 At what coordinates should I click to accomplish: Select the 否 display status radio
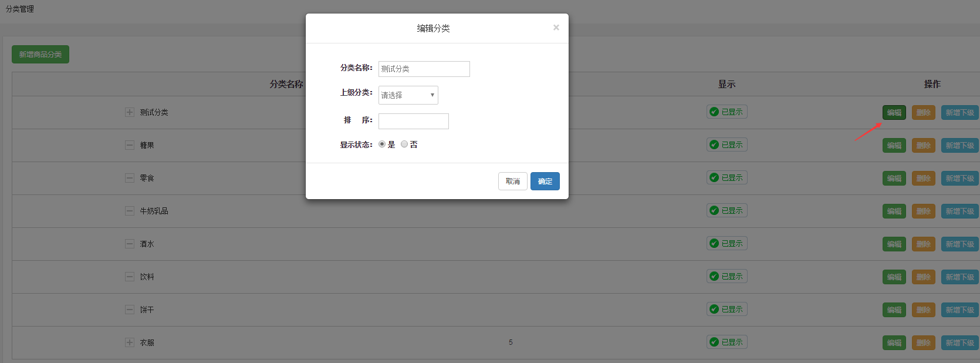tap(404, 144)
